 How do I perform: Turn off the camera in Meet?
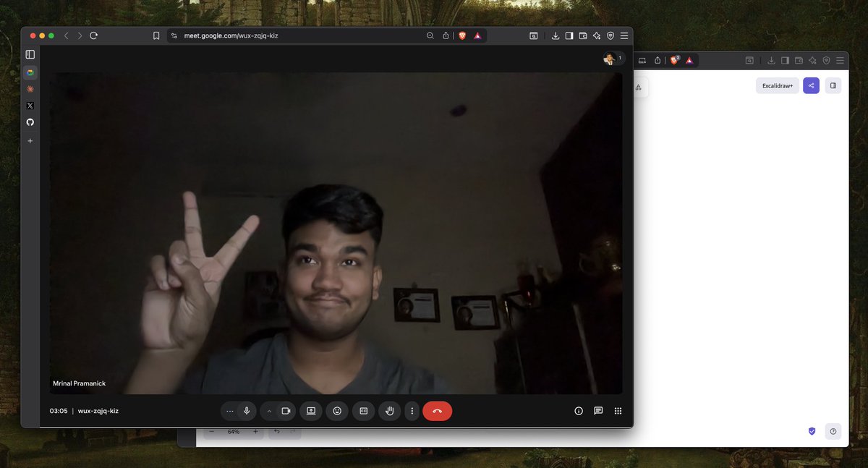286,411
